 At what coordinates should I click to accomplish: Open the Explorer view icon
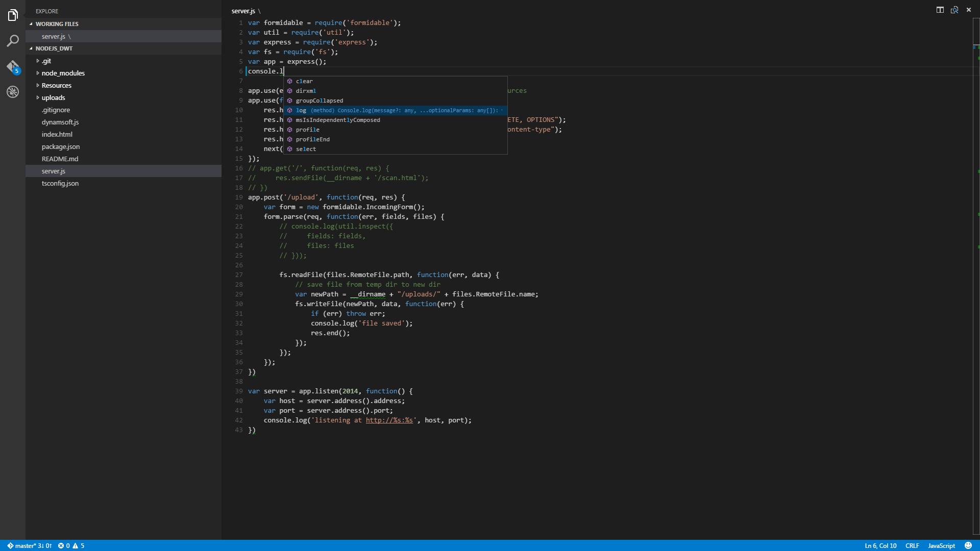pos(13,15)
